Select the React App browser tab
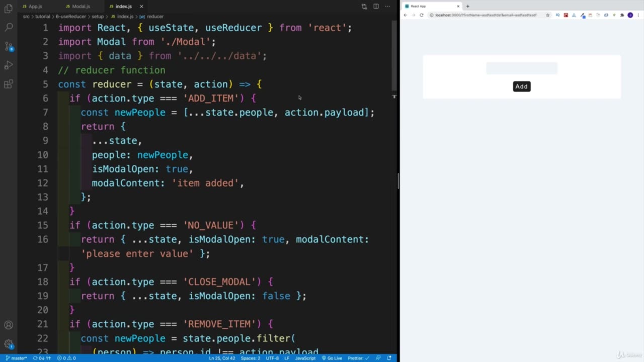 (x=432, y=6)
